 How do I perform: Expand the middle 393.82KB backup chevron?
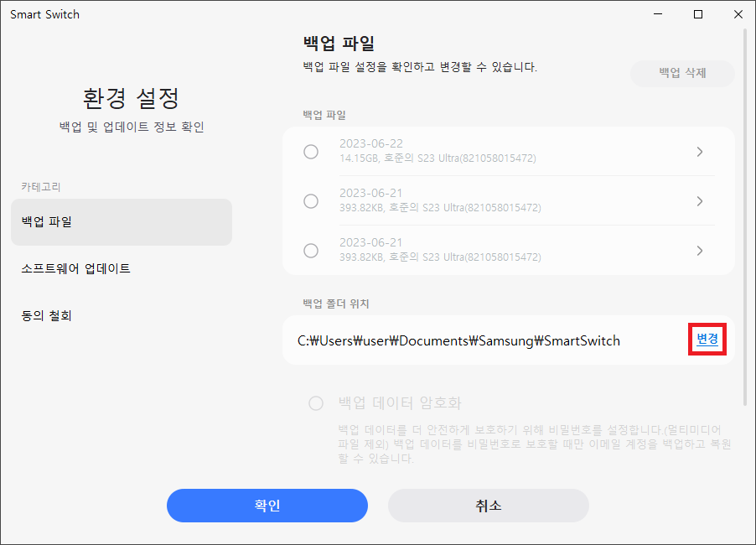700,201
